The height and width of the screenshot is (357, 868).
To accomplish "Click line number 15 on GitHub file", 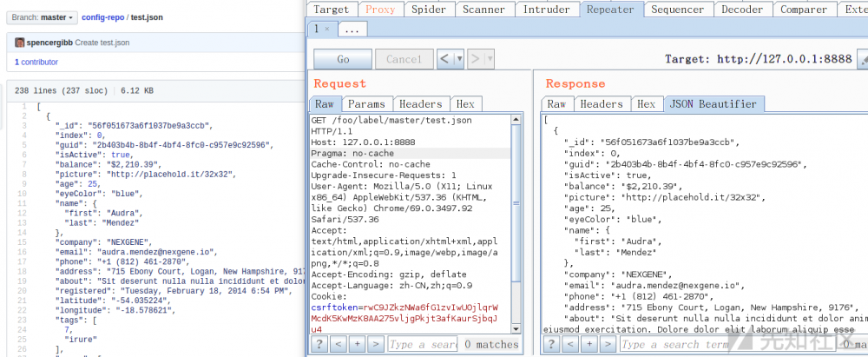I will (x=23, y=241).
